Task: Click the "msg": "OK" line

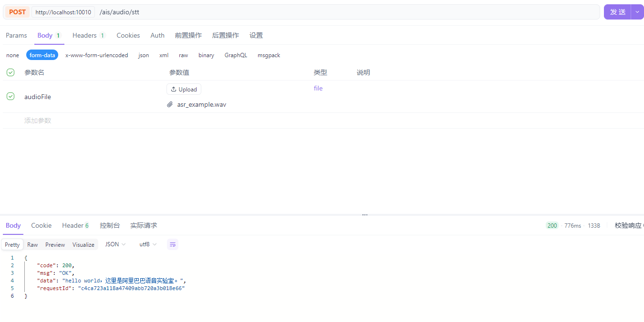Action: (x=56, y=273)
